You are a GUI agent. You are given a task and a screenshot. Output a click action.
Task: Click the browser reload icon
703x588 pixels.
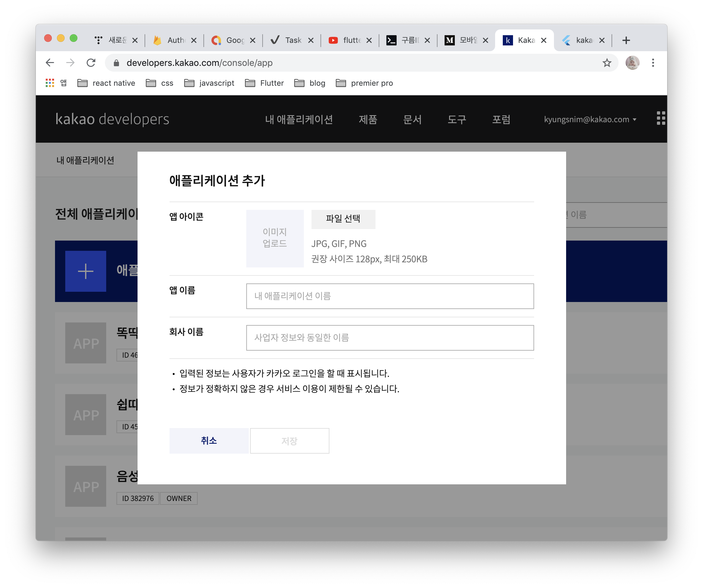coord(91,63)
